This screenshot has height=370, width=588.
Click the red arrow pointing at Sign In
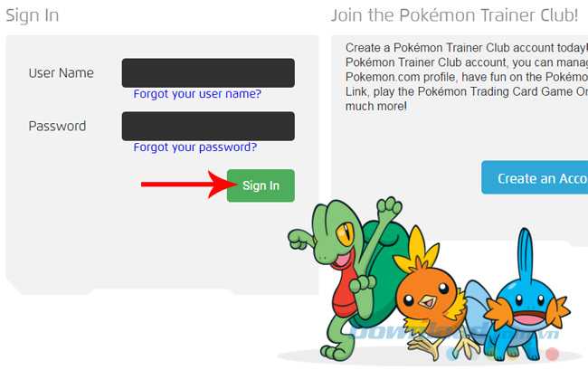(189, 184)
